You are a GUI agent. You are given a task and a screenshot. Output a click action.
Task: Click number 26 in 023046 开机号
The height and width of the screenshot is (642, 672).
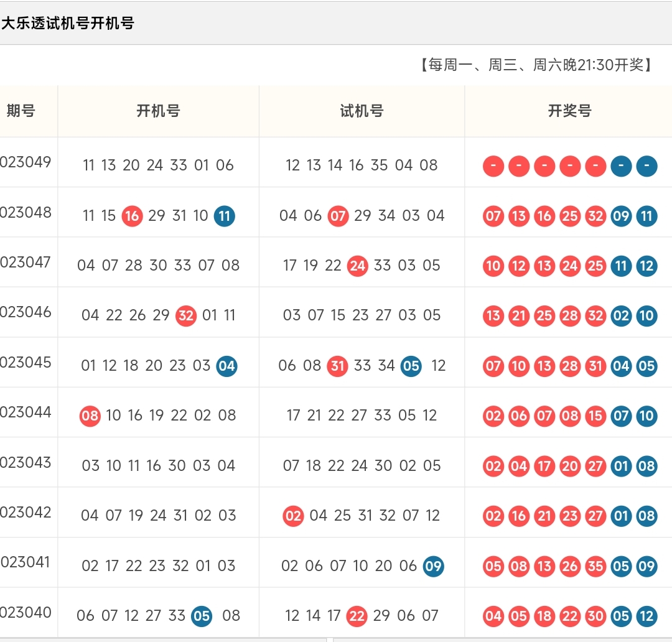click(138, 315)
